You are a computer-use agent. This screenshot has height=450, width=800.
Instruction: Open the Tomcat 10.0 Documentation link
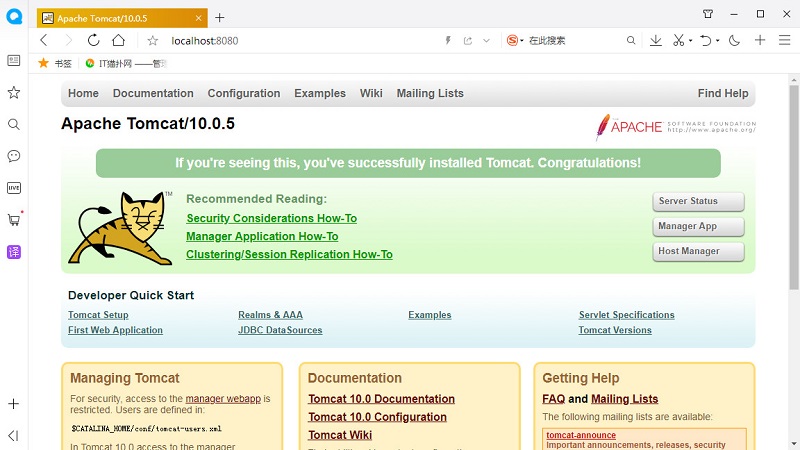coord(381,399)
